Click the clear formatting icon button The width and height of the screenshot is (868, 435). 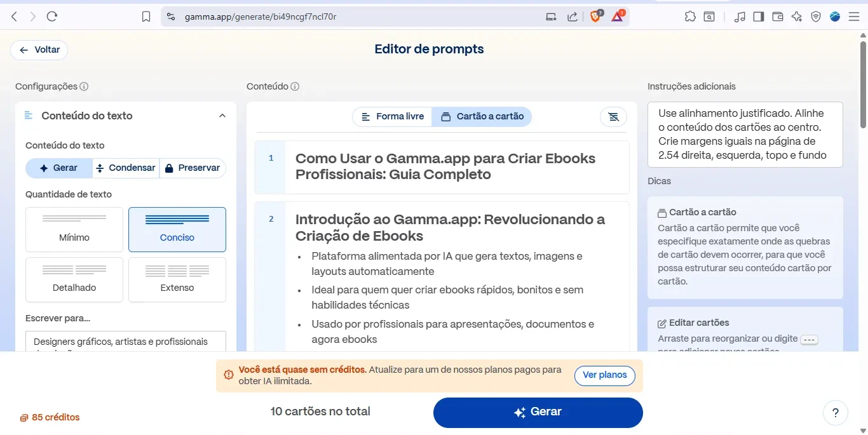pos(613,117)
